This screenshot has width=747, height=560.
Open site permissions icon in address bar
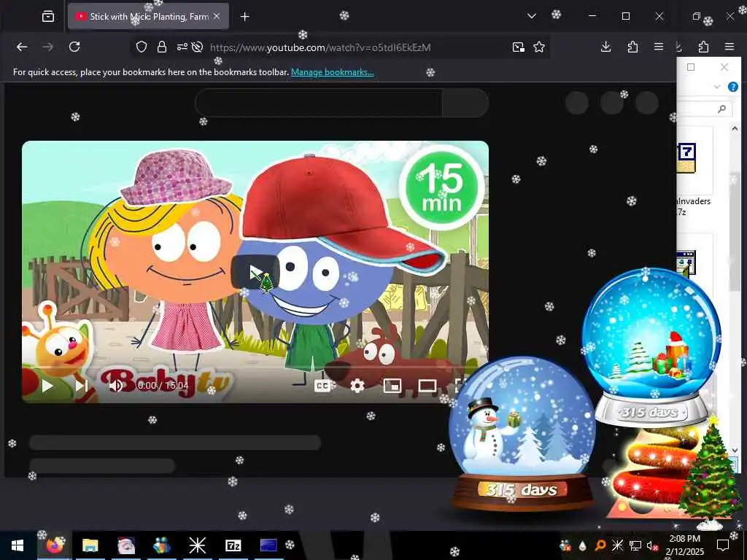182,47
